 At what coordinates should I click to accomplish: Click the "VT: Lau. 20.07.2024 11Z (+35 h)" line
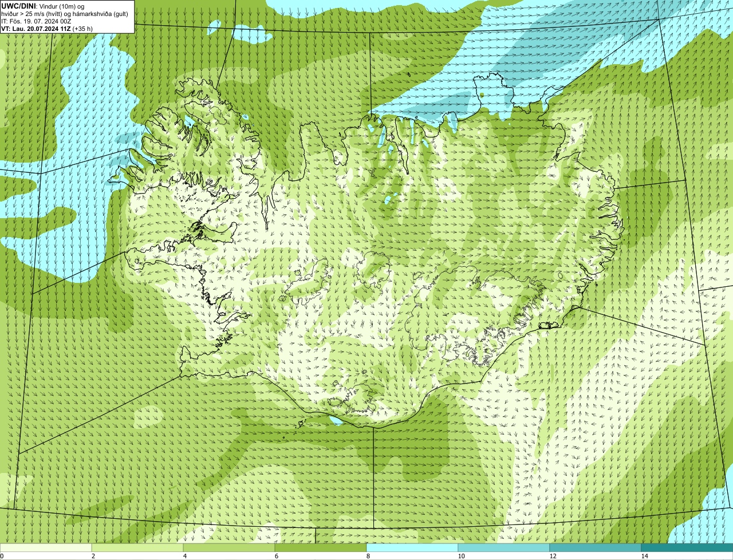47,28
